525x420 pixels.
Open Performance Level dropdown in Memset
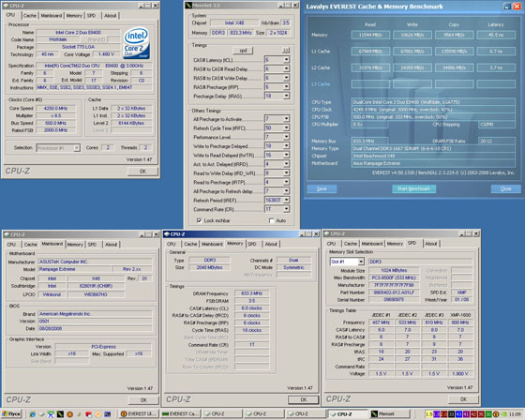pos(286,137)
